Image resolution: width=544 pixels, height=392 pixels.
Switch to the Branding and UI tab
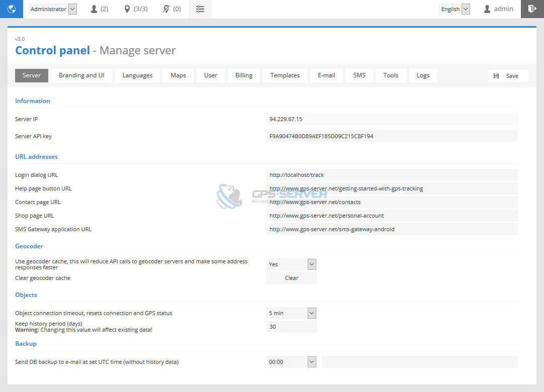[x=81, y=75]
